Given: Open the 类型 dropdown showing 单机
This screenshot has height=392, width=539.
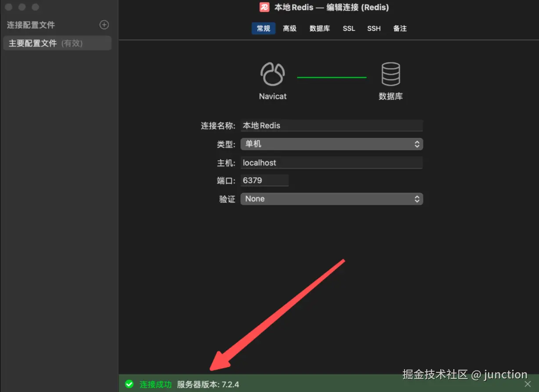Looking at the screenshot, I should click(x=332, y=144).
